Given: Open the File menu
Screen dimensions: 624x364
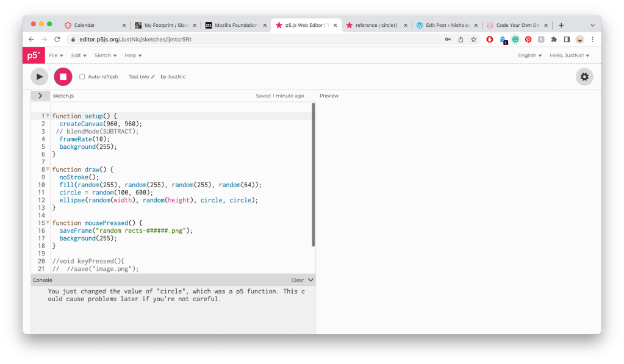Looking at the screenshot, I should click(x=56, y=55).
